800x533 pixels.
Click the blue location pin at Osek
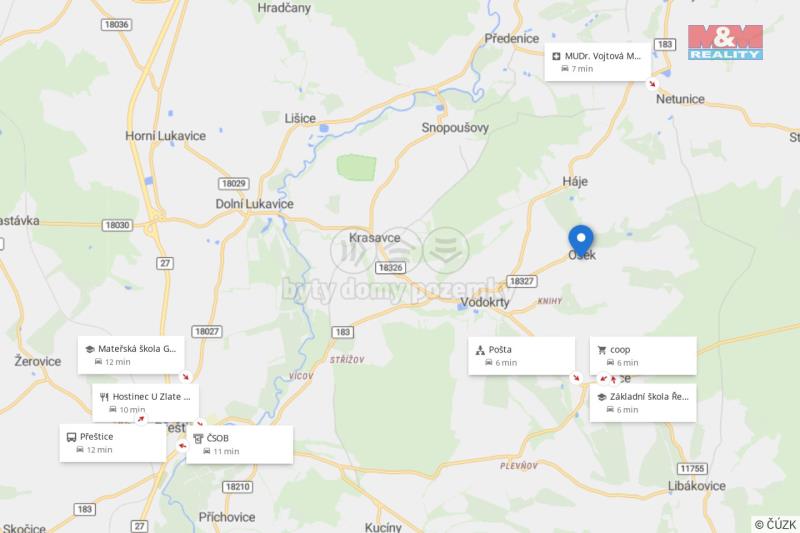pos(581,240)
